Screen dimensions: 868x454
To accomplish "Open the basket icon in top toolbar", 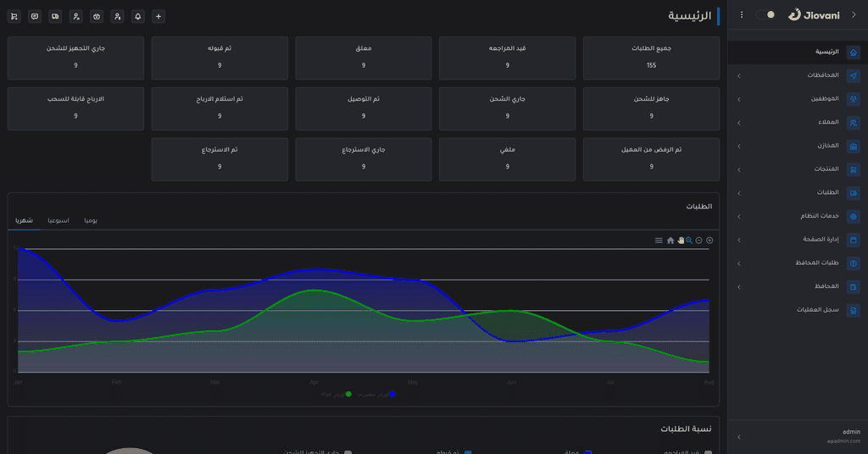I will coord(97,17).
